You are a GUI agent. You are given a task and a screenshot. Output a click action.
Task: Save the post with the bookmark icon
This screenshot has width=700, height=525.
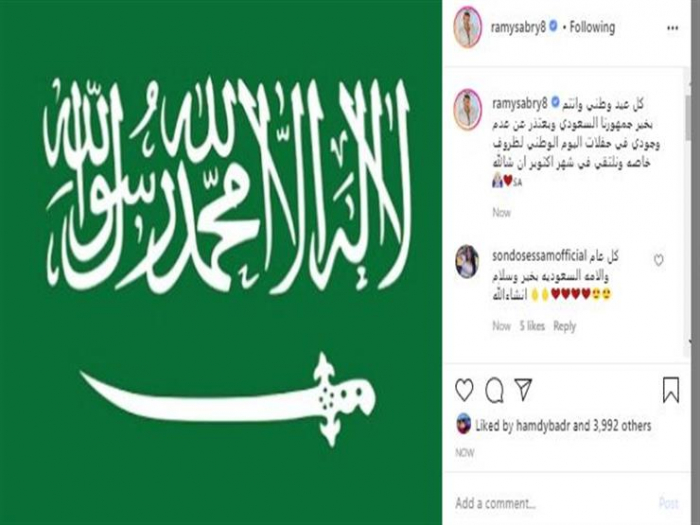point(671,390)
